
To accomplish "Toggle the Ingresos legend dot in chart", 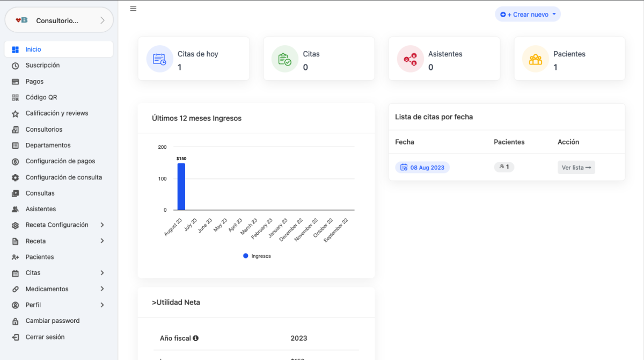I will (246, 256).
